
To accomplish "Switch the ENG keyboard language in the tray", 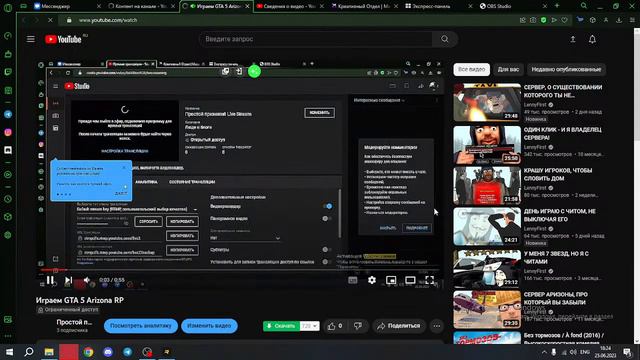I will pyautogui.click(x=584, y=352).
